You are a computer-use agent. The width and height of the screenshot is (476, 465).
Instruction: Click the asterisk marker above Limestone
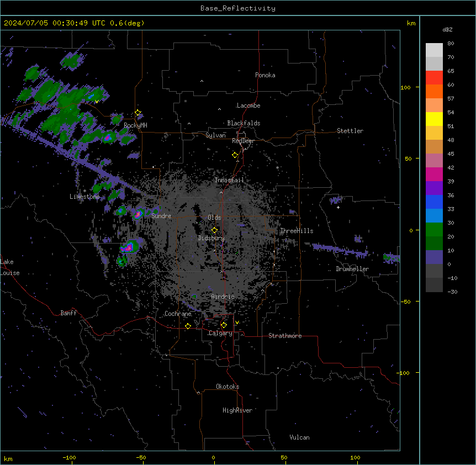[x=84, y=191]
